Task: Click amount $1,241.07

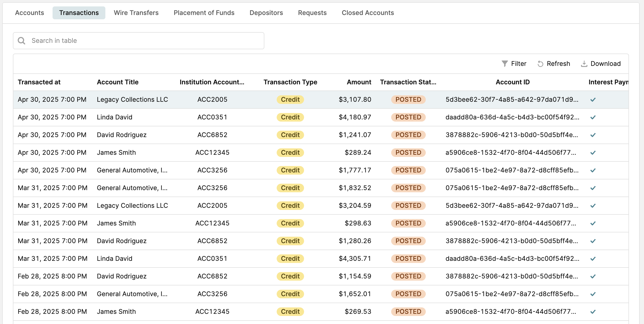Action: coord(355,135)
